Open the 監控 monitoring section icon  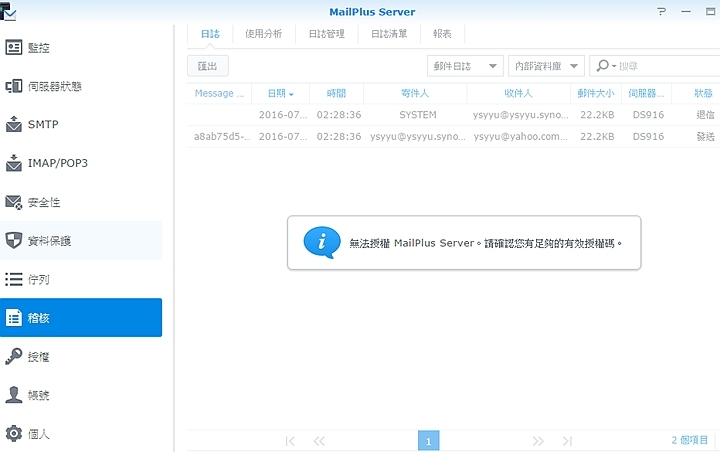14,47
